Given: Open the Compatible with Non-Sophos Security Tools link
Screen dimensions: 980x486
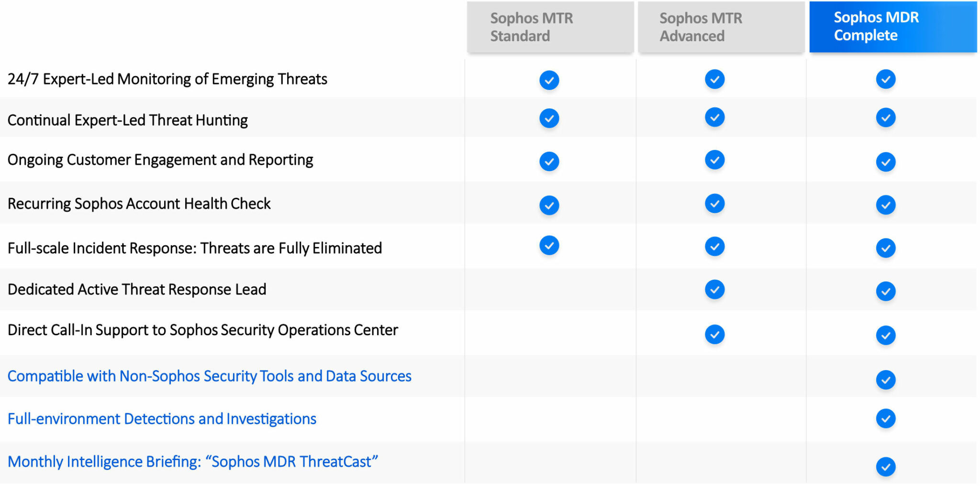Looking at the screenshot, I should pyautogui.click(x=209, y=376).
